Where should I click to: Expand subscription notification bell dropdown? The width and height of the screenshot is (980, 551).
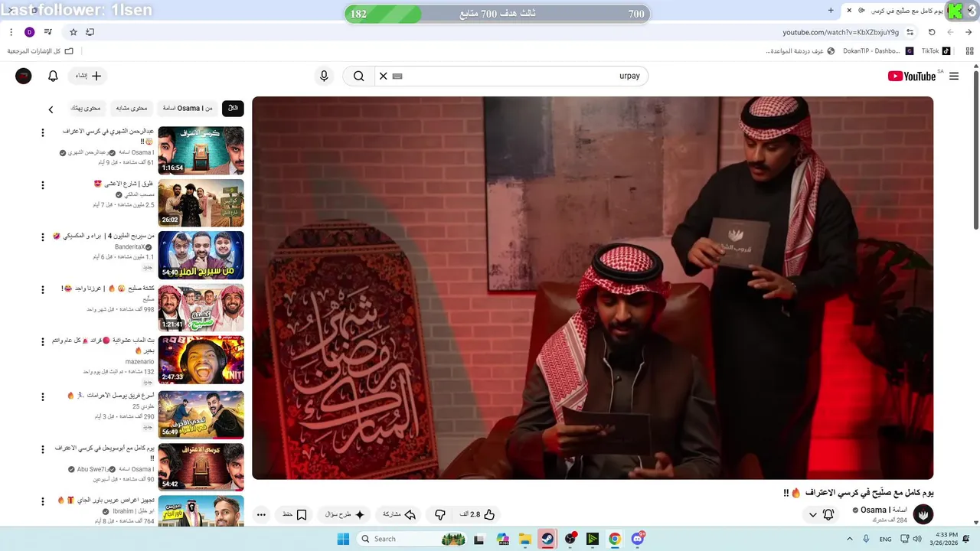coord(822,514)
